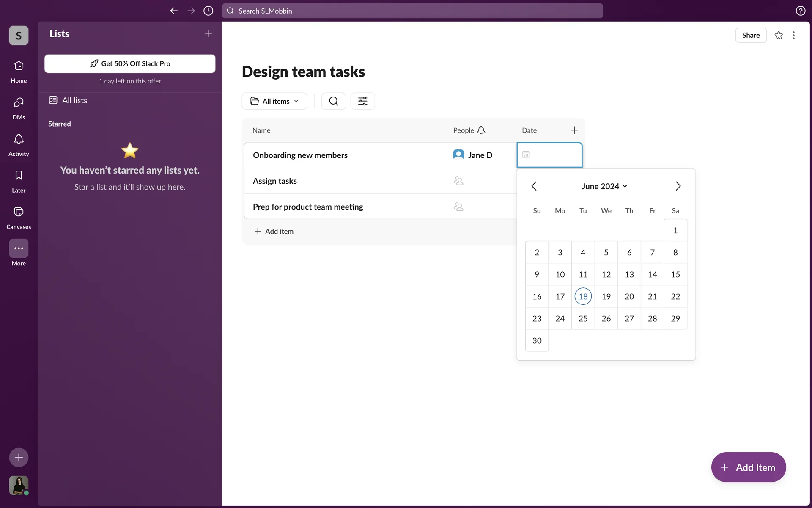This screenshot has width=812, height=508.
Task: Open the filter settings sliders icon
Action: pyautogui.click(x=362, y=101)
